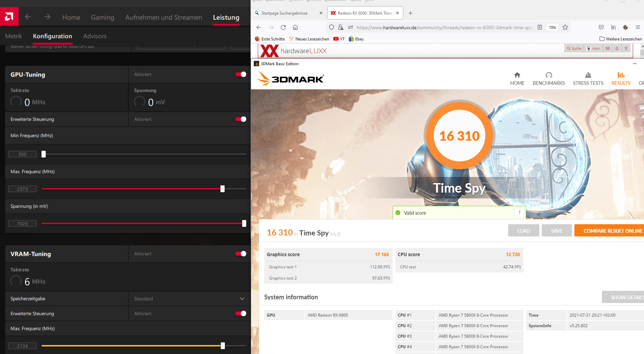This screenshot has width=644, height=354.
Task: Click the Min Frequenz value field 500
Action: coord(22,154)
